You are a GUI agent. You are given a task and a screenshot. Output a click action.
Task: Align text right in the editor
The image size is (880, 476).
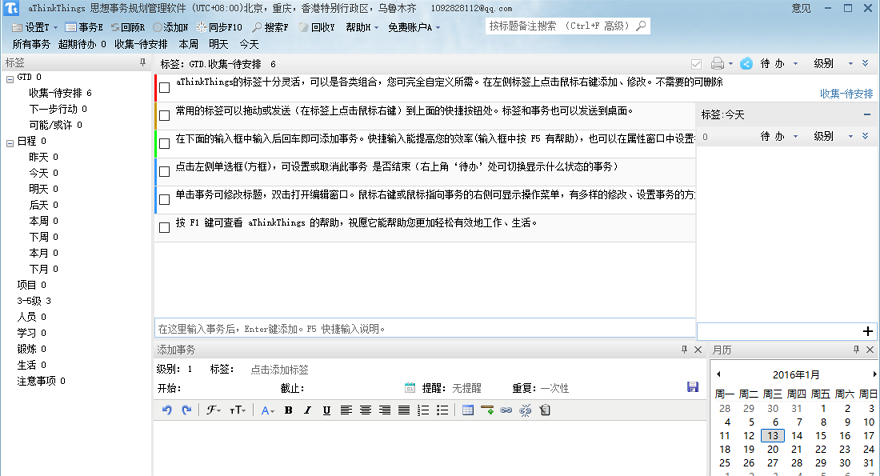click(x=384, y=410)
